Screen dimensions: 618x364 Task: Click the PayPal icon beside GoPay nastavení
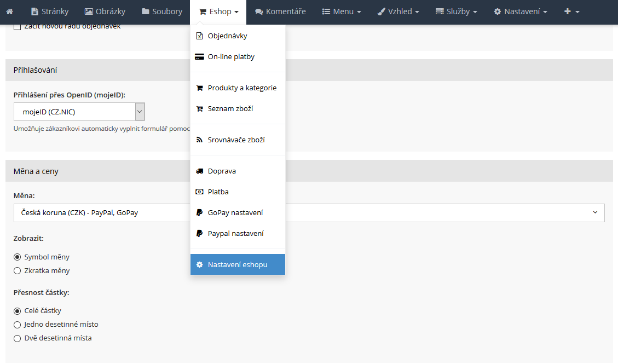[199, 213]
